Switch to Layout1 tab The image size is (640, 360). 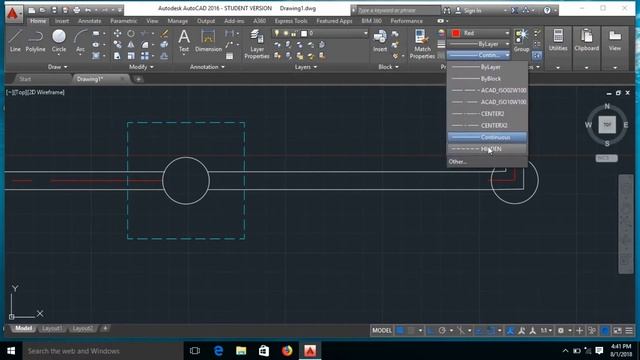(x=52, y=329)
